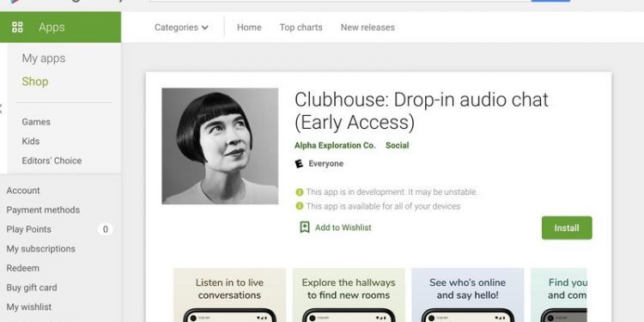Open 'See who's online' screenshot
Image resolution: width=644 pixels, height=322 pixels.
pos(468,295)
